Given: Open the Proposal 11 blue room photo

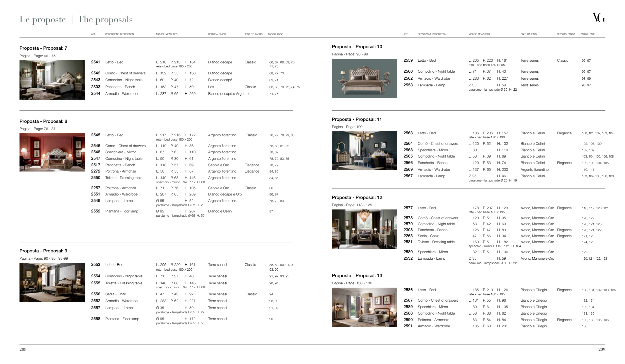Looking at the screenshot, I should (x=364, y=151).
